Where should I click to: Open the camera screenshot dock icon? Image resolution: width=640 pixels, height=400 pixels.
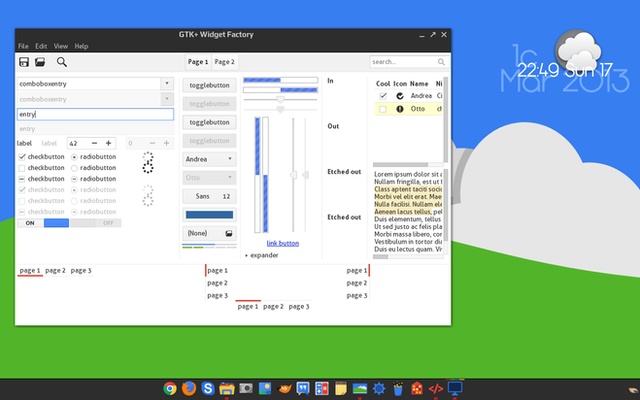coord(246,388)
